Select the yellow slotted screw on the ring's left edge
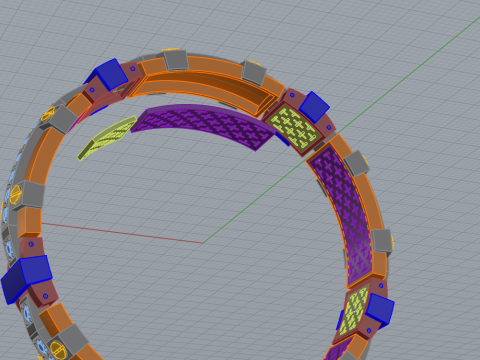 pos(15,194)
